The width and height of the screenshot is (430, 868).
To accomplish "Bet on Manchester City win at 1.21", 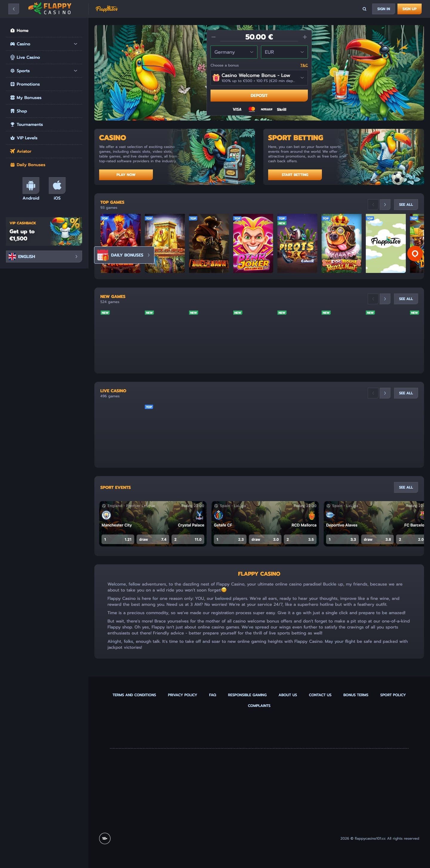I will pyautogui.click(x=118, y=540).
